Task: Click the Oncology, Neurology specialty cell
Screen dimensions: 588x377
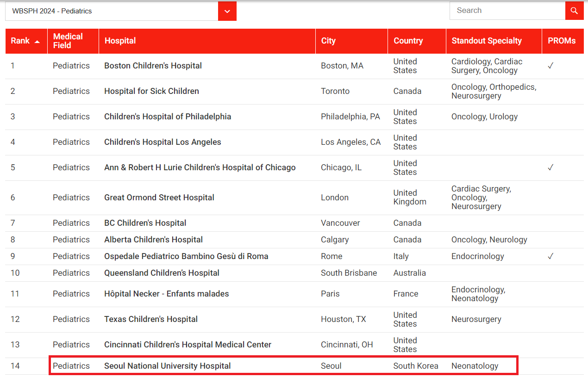Action: coord(489,240)
